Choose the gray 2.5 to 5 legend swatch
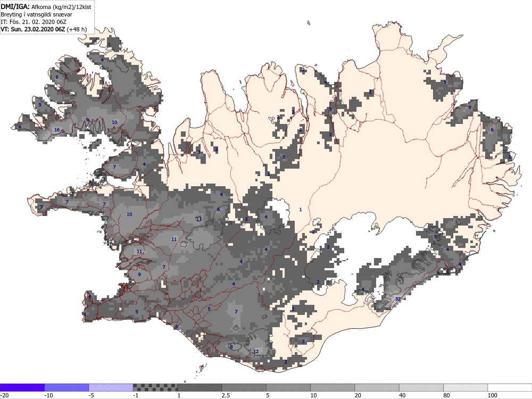This screenshot has width=532, height=399. click(244, 387)
